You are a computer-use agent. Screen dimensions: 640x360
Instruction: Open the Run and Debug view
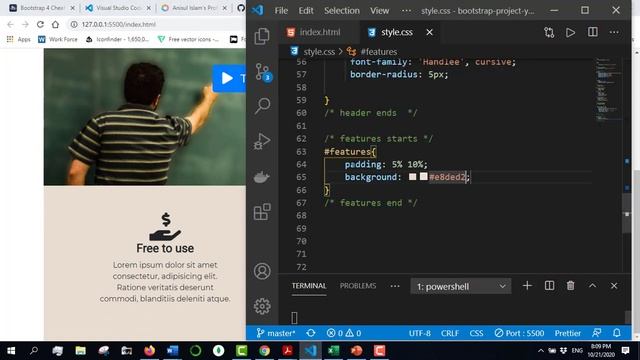262,141
